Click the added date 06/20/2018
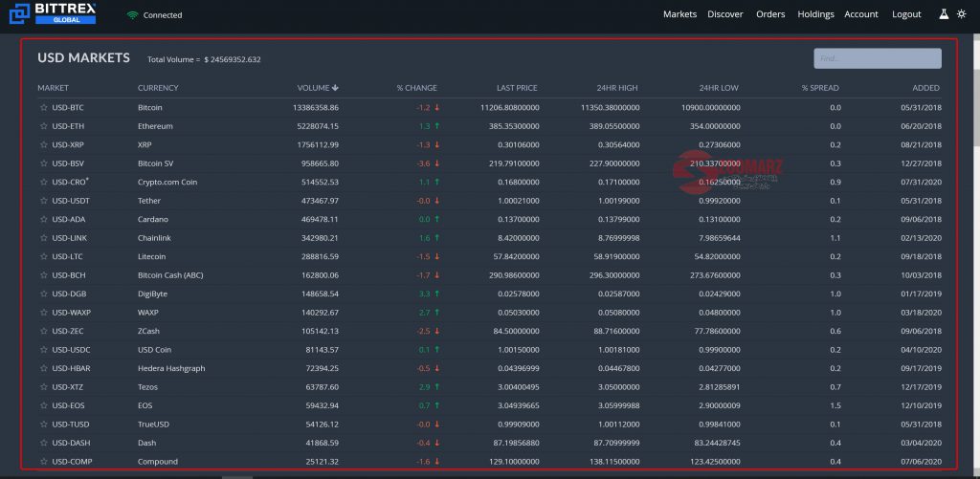This screenshot has width=980, height=479. [x=922, y=126]
